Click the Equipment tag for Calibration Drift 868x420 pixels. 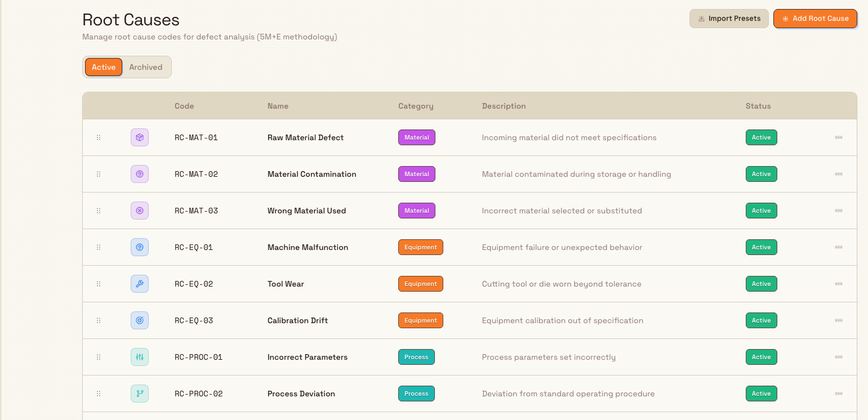pyautogui.click(x=421, y=320)
